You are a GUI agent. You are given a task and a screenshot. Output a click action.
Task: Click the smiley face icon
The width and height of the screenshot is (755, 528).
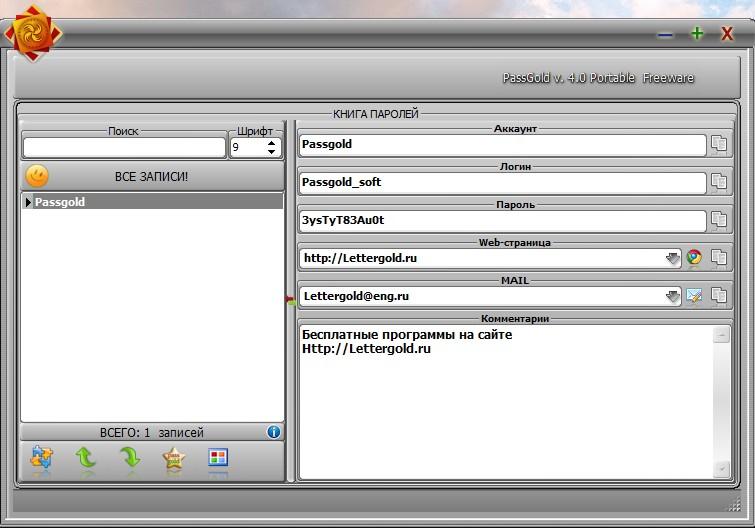(x=37, y=176)
